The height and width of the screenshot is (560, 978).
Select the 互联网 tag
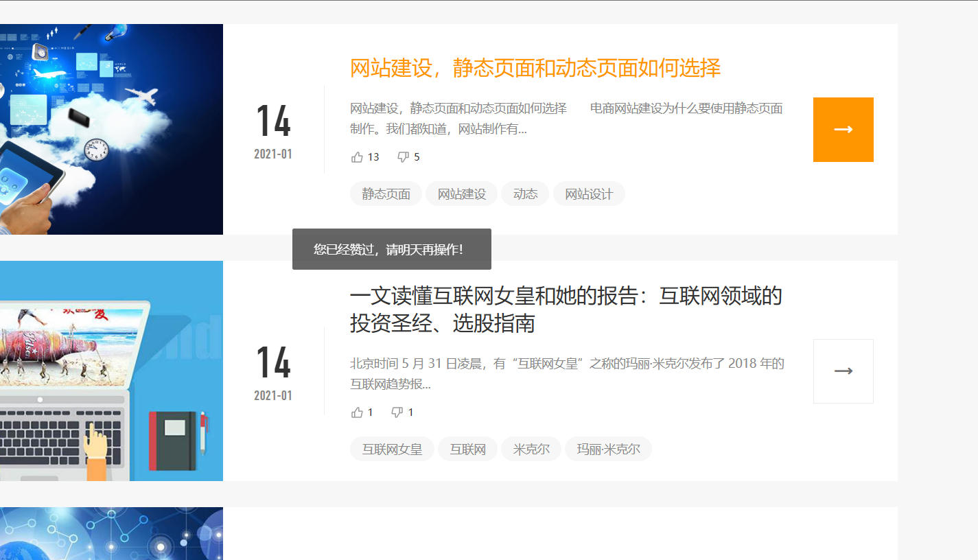coord(467,450)
